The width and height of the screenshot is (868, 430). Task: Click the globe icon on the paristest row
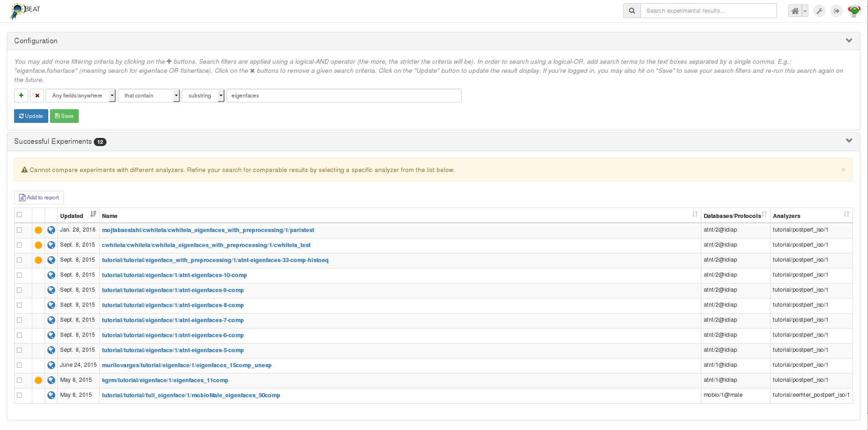51,230
